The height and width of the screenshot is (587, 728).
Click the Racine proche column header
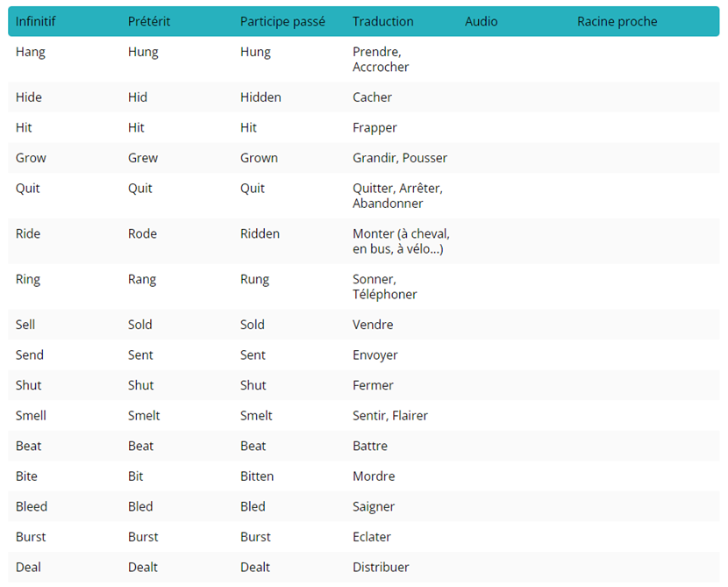click(x=617, y=22)
